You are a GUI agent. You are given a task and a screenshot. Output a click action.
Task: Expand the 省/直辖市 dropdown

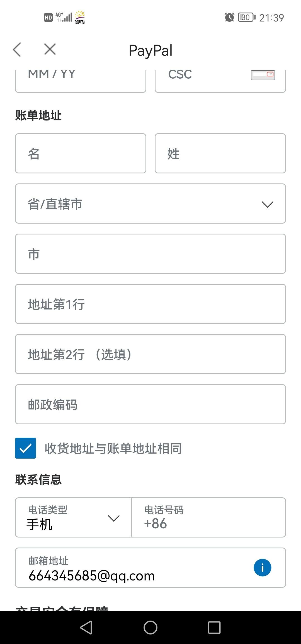click(151, 204)
